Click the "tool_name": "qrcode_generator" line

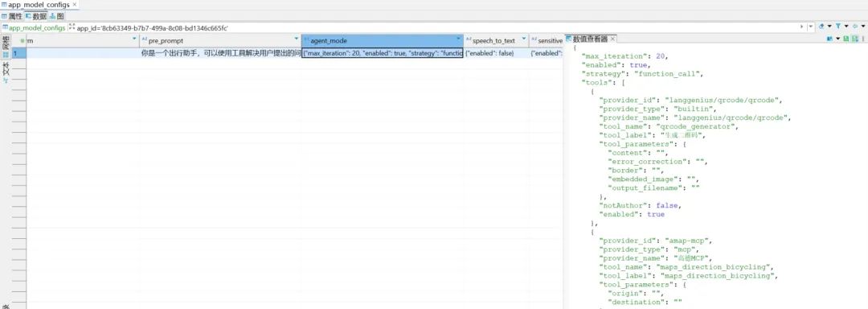click(669, 126)
